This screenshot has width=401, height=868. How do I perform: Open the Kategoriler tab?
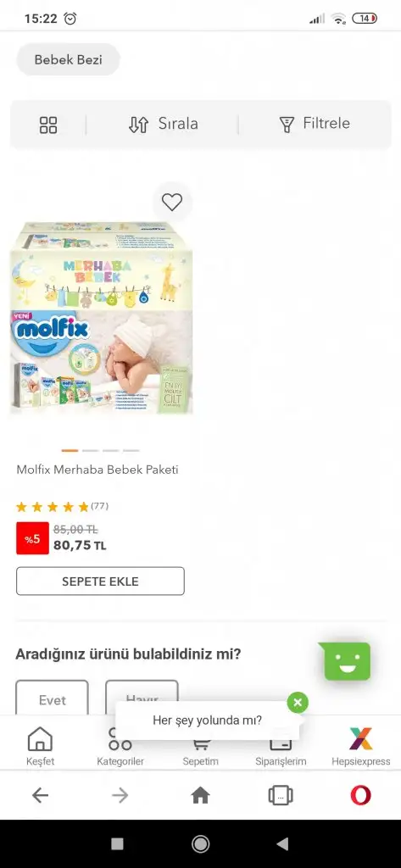coord(120,748)
